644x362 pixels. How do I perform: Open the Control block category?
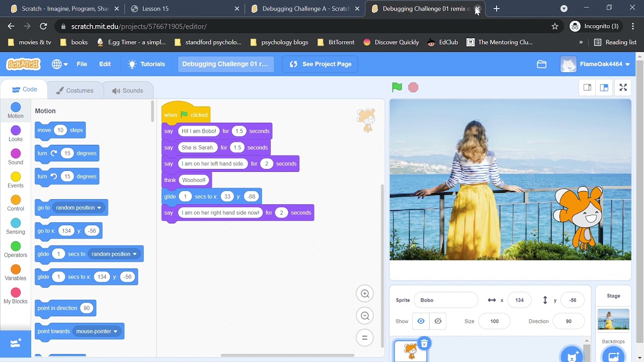(16, 203)
